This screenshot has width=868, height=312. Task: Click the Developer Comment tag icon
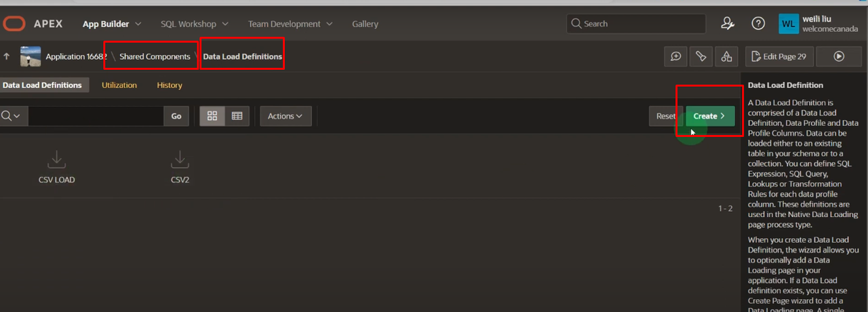[x=701, y=56]
